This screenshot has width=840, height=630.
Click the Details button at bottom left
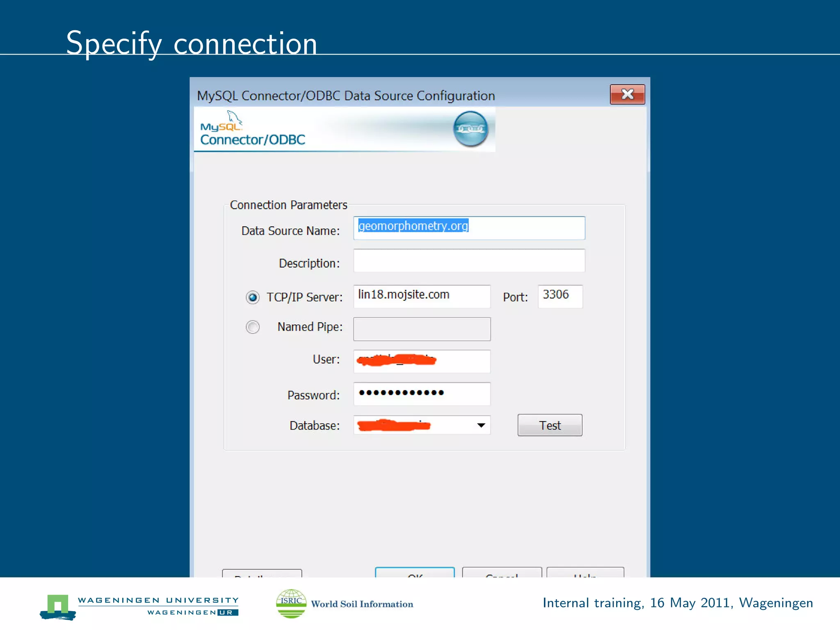[x=262, y=573]
